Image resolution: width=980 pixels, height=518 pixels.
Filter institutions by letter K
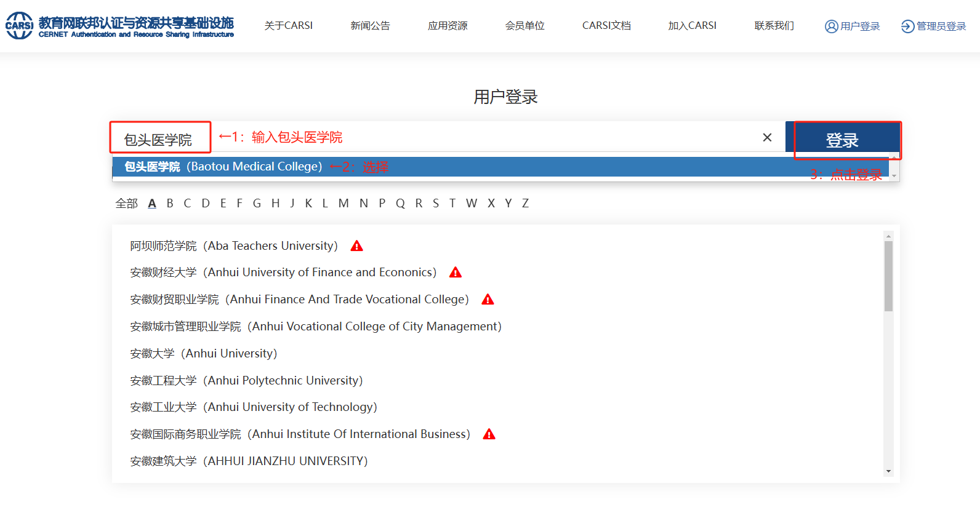tap(308, 204)
